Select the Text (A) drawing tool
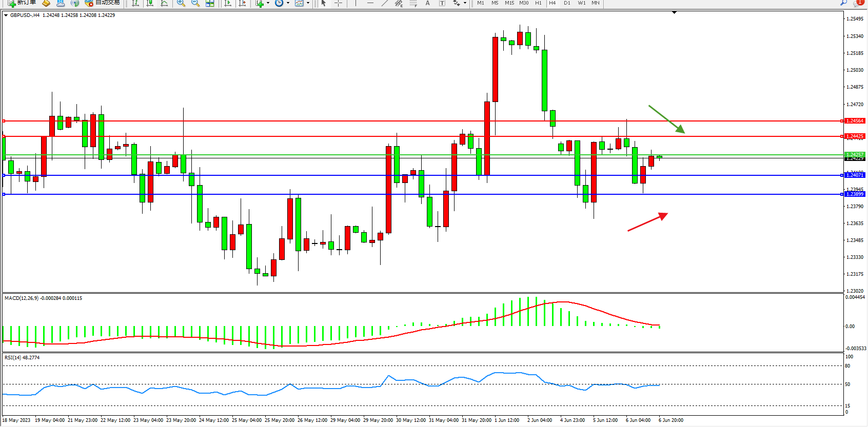Viewport: 868px width, 427px height. (427, 3)
